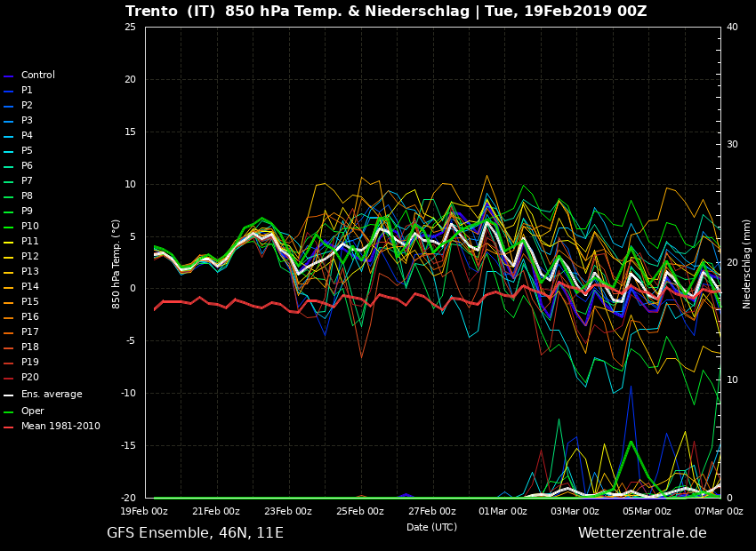Pick the P17 legend label

point(30,331)
